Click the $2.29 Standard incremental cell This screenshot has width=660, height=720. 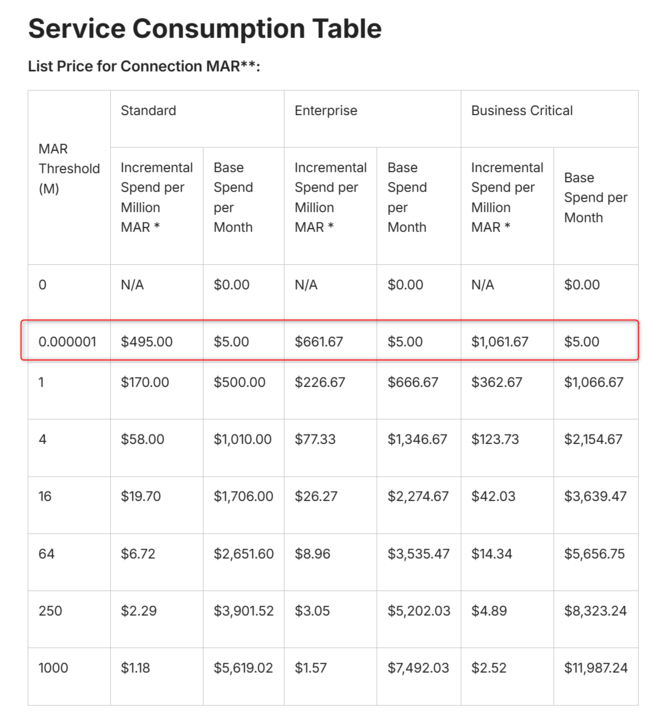139,610
